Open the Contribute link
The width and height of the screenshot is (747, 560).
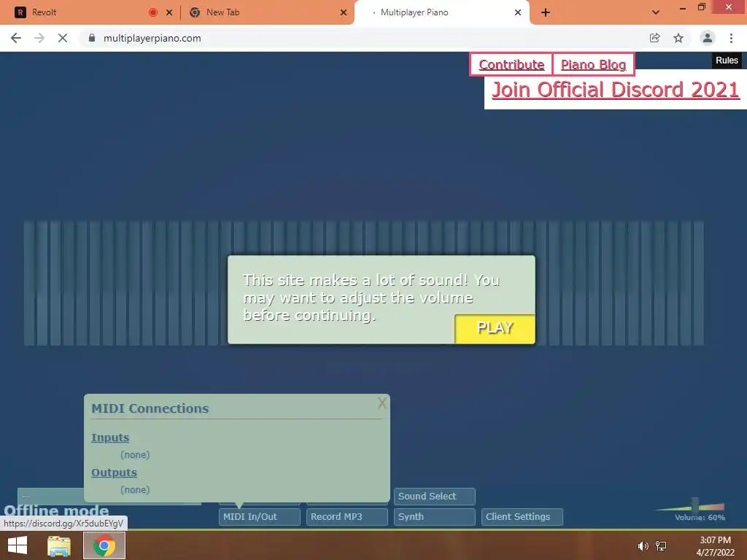(x=511, y=64)
